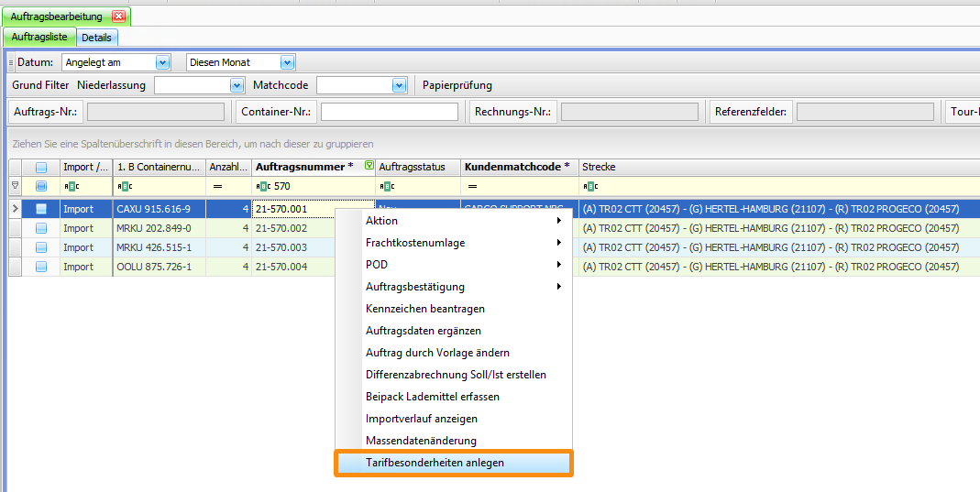Viewport: 980px width, 492px height.
Task: Tick the checkbox for row OOLU 875.726-1
Action: (41, 267)
